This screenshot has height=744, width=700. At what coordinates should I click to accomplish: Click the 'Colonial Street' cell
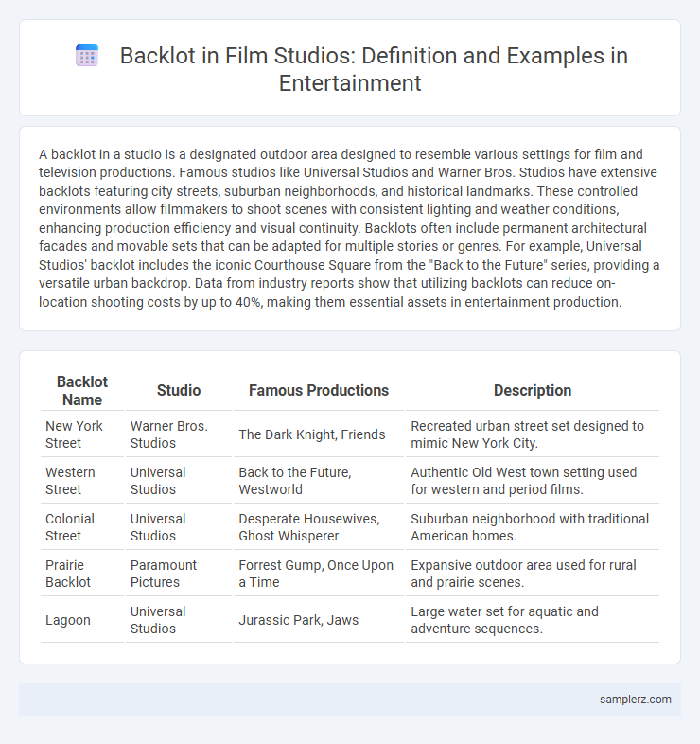pos(82,527)
